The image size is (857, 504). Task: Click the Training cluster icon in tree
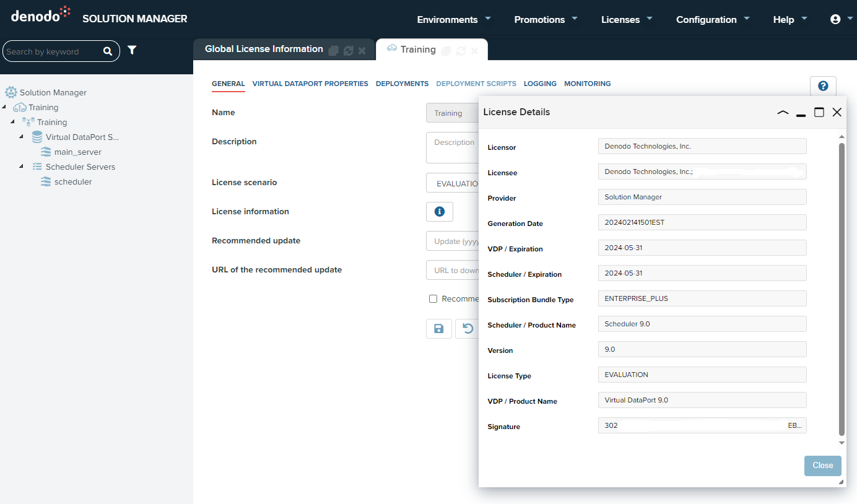click(x=28, y=122)
